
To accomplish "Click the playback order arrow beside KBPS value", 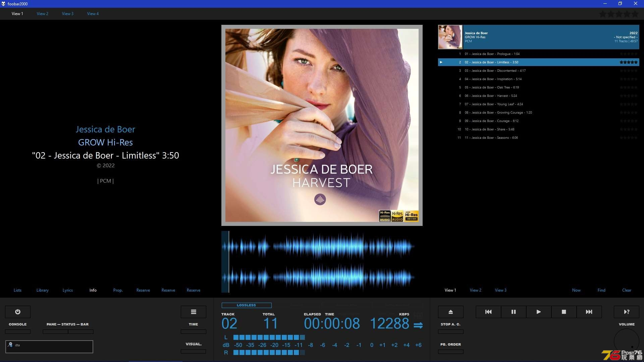I will click(x=418, y=325).
